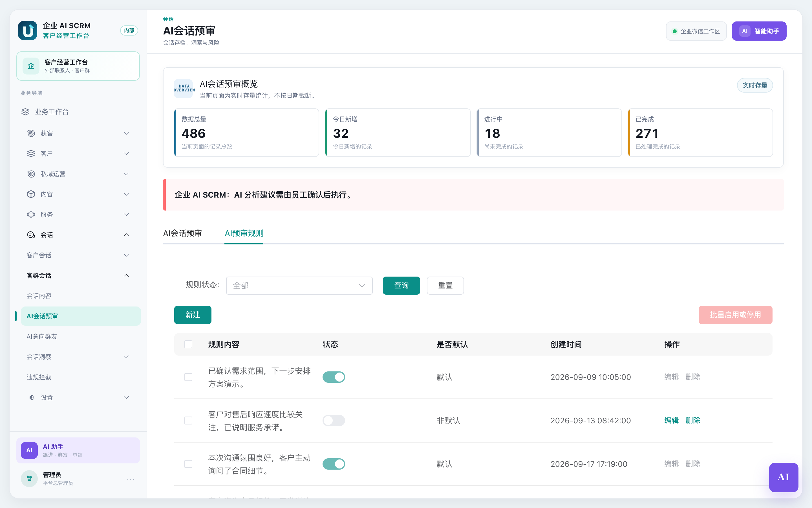Click the 新建 button
This screenshot has width=812, height=508.
[x=193, y=315]
